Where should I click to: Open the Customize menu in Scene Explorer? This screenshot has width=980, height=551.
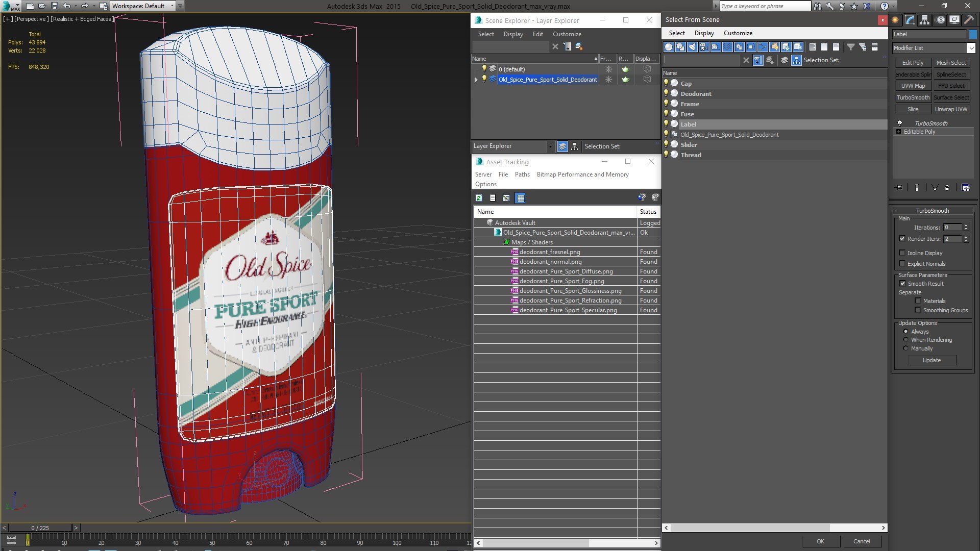coord(567,34)
